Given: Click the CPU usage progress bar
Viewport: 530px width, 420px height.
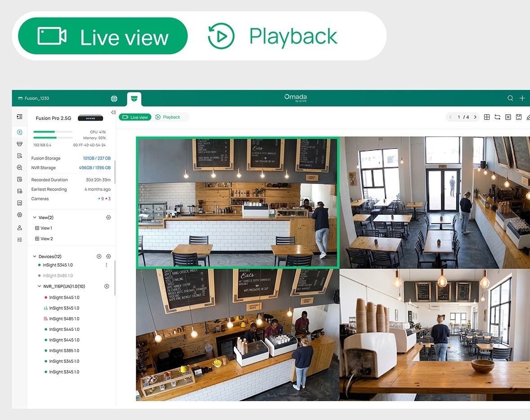Looking at the screenshot, I should [x=53, y=132].
